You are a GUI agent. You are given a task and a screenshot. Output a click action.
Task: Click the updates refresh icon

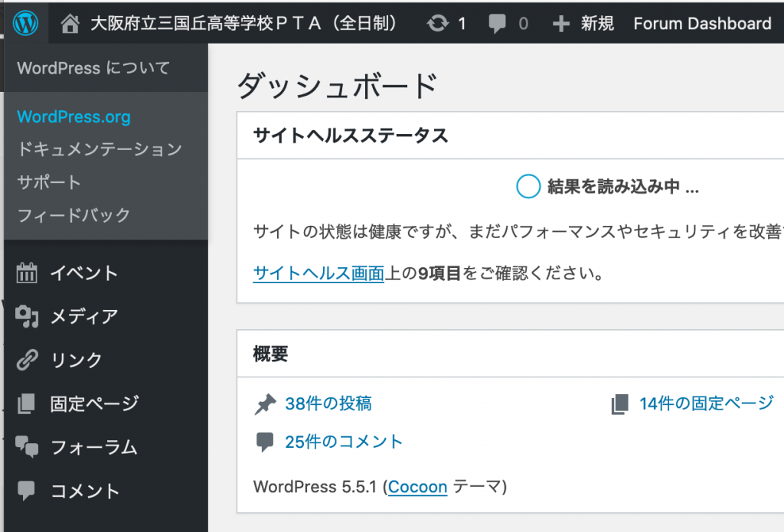pyautogui.click(x=437, y=23)
